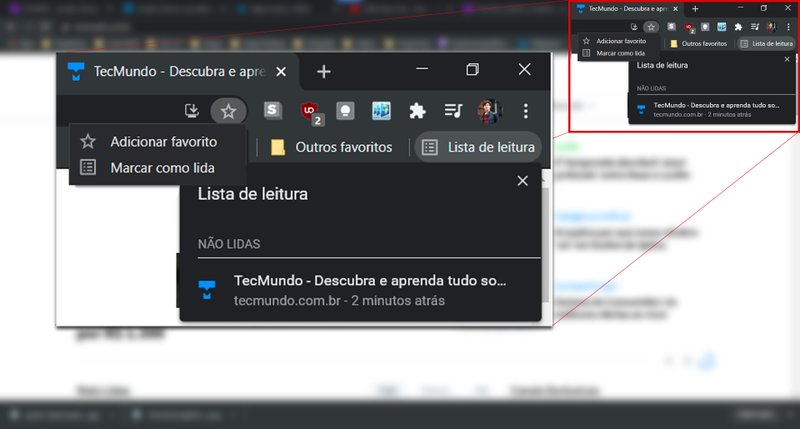Open TecMundo reading entry in small top-right window
800x429 pixels.
click(x=712, y=110)
